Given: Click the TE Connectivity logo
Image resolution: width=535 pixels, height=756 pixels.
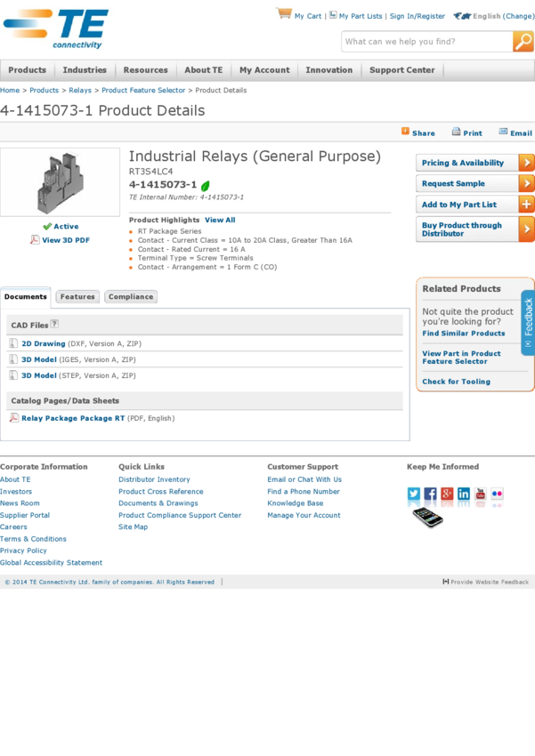Looking at the screenshot, I should tap(56, 29).
